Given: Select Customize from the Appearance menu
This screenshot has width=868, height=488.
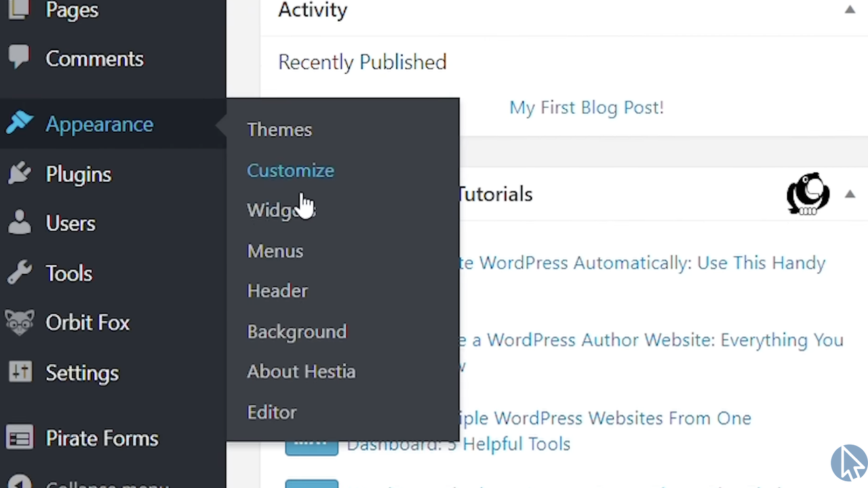Looking at the screenshot, I should click(x=290, y=170).
